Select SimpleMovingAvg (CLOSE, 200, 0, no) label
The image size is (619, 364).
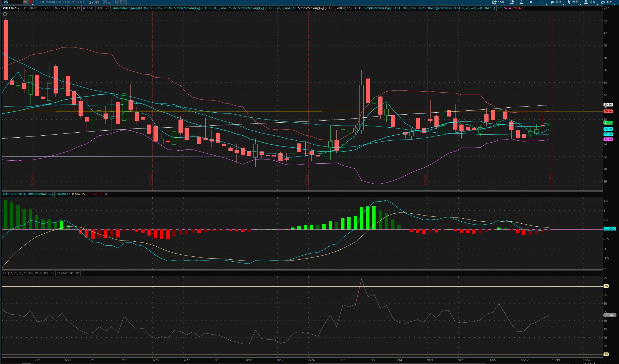[325, 8]
